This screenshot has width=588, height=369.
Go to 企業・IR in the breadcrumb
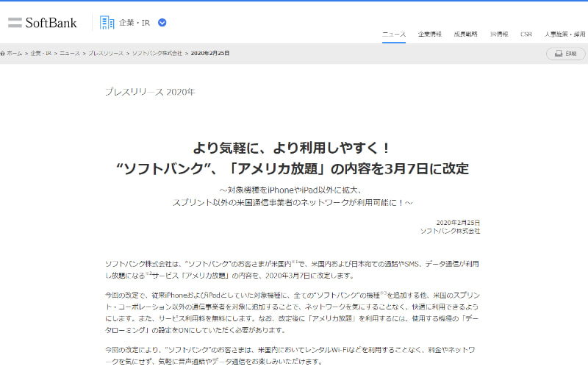[x=41, y=54]
